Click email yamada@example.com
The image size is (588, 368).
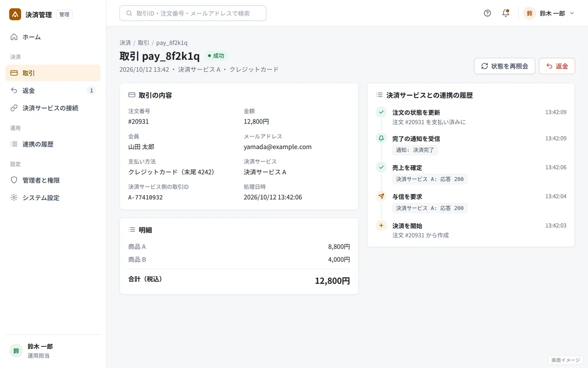278,147
